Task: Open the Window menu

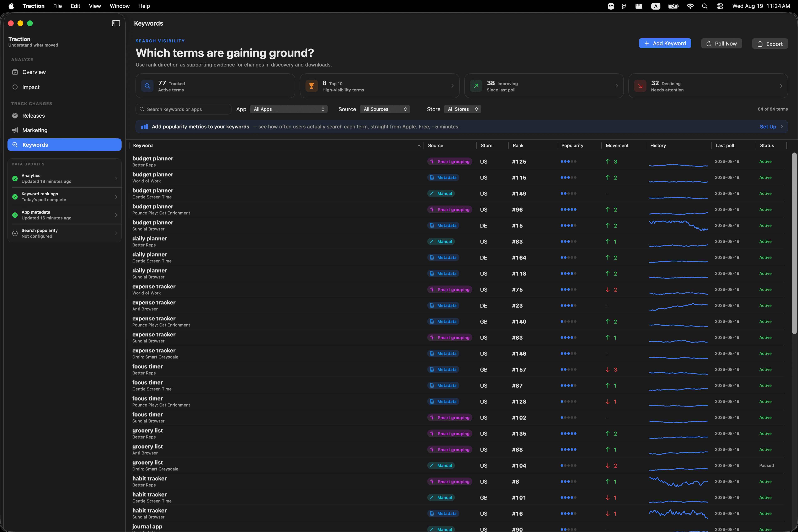Action: point(119,6)
